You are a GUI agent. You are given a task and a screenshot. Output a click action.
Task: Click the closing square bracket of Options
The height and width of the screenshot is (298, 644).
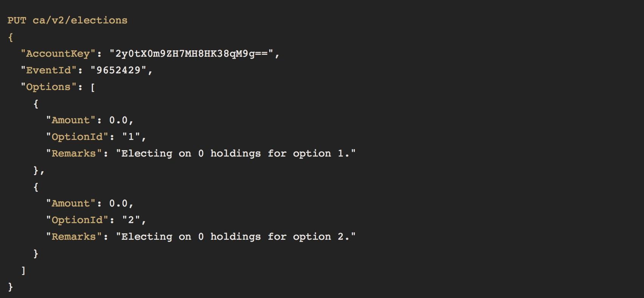23,270
